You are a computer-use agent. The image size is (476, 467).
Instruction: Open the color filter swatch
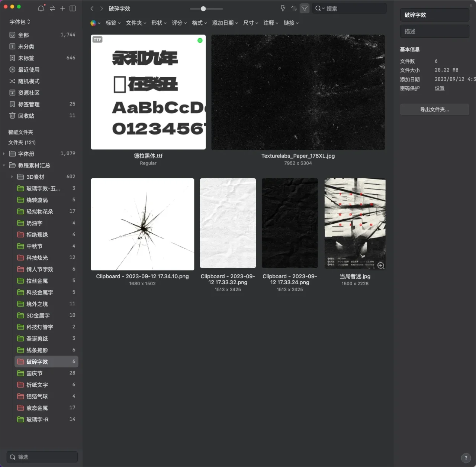point(95,23)
